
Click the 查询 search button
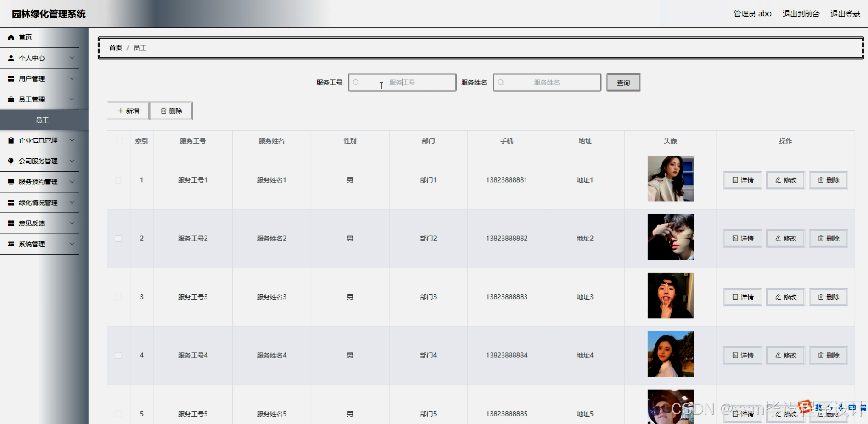click(x=623, y=83)
